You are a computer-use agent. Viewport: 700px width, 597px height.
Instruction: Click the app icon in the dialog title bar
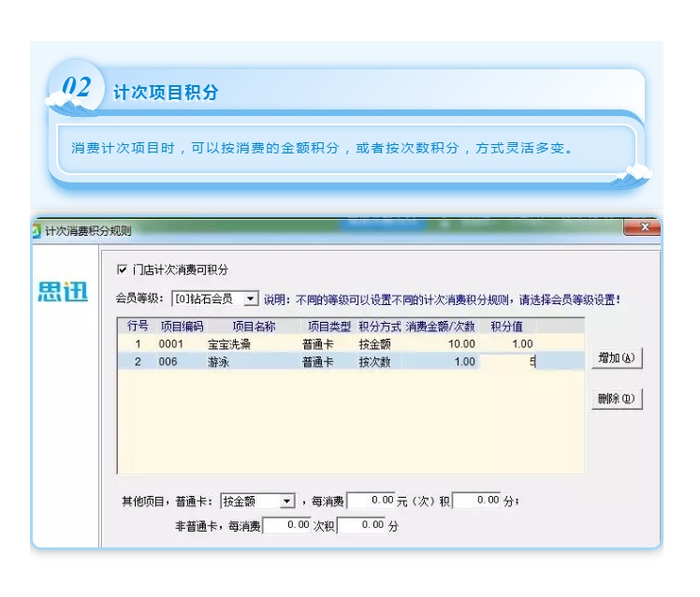pos(36,231)
